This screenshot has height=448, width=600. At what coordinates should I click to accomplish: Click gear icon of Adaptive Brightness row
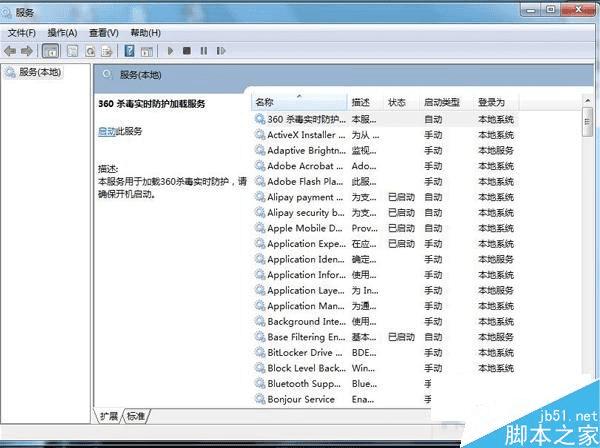click(x=260, y=150)
